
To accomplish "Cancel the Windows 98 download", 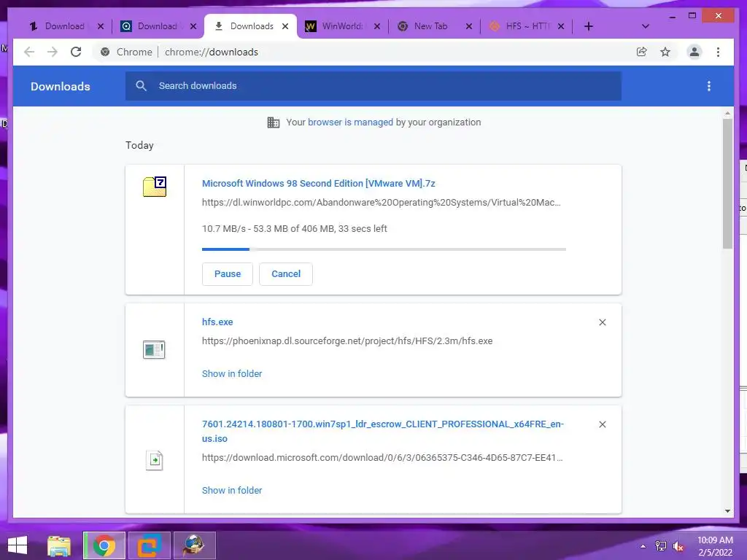I will point(286,274).
